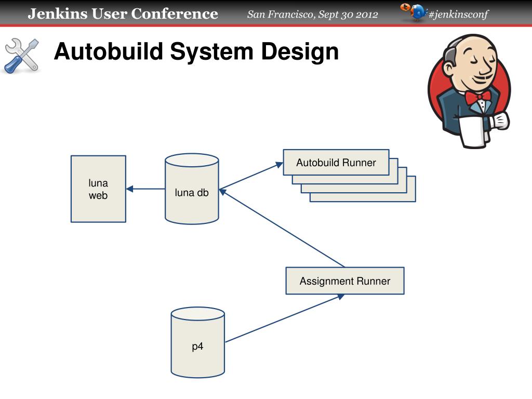Select the luna web box
This screenshot has width=532, height=399.
(x=98, y=189)
